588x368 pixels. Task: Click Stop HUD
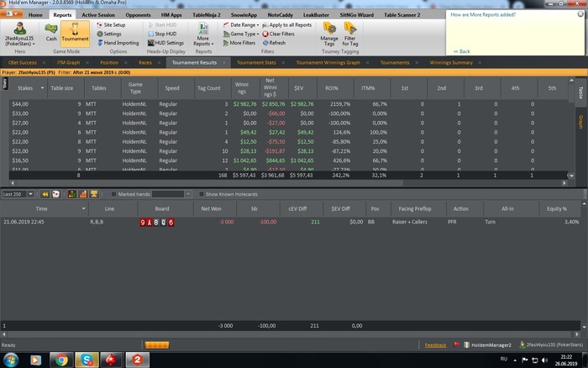point(162,34)
